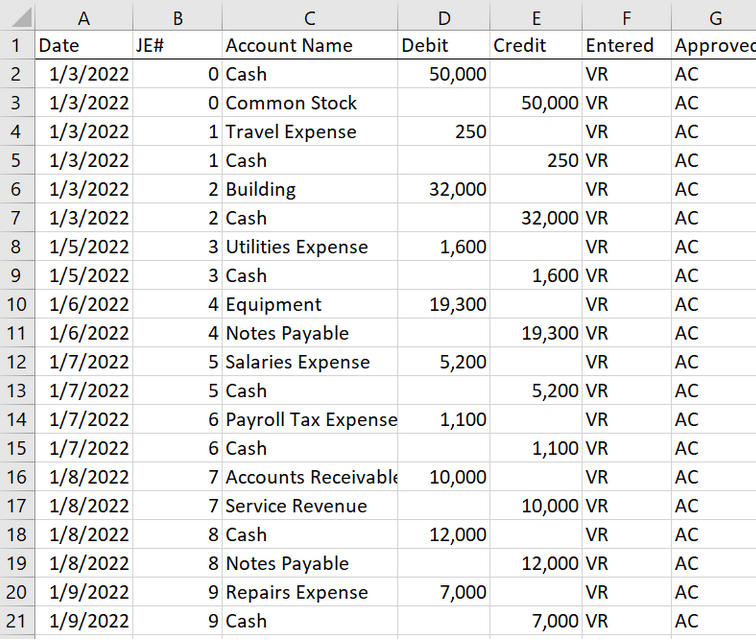Click the 'Date' header cell
756x640 pixels.
tap(83, 45)
